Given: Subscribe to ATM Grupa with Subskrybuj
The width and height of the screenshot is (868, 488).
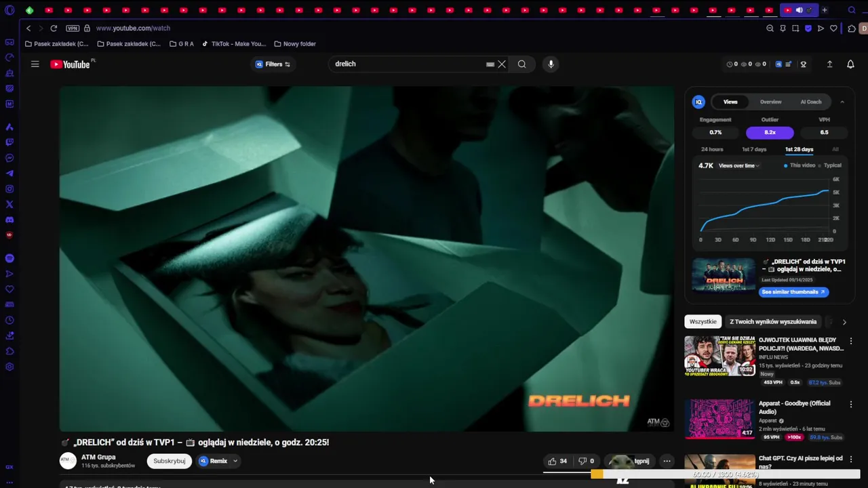Looking at the screenshot, I should click(x=170, y=461).
